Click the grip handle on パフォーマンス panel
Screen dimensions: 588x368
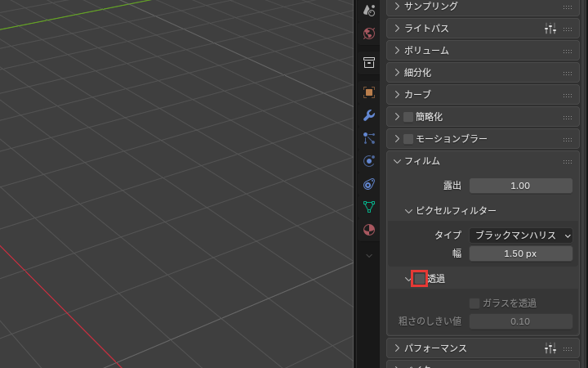pyautogui.click(x=568, y=349)
